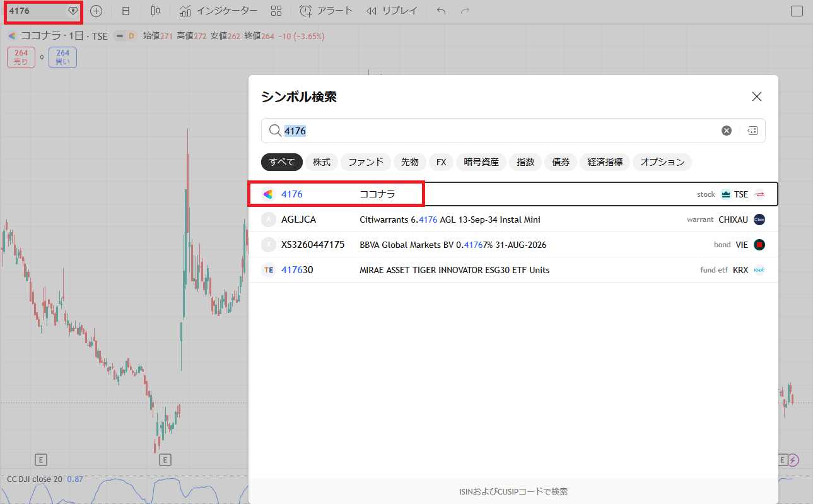Screen dimensions: 813x504
Task: Select the 417630 MIRAE ASSET TIGER result
Action: tap(513, 270)
